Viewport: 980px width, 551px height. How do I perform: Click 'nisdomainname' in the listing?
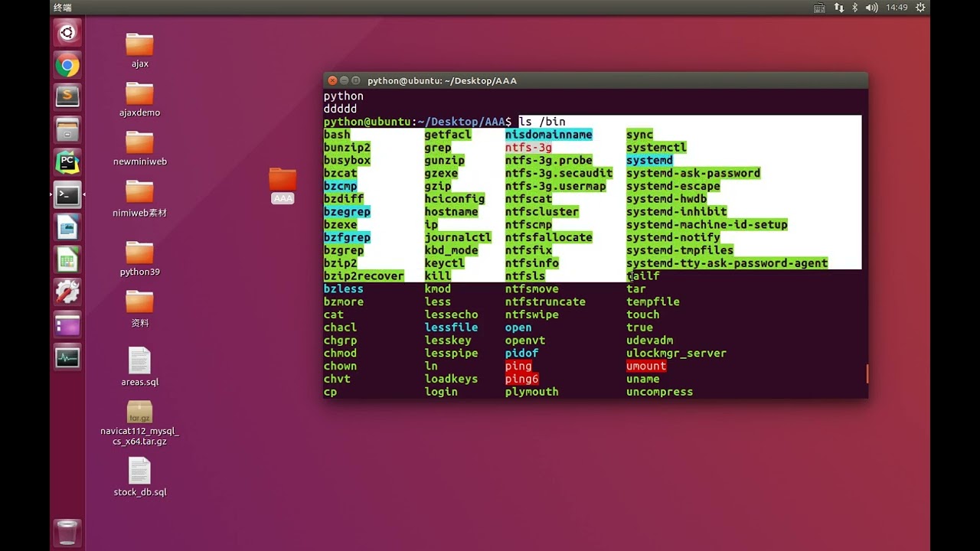pyautogui.click(x=549, y=135)
